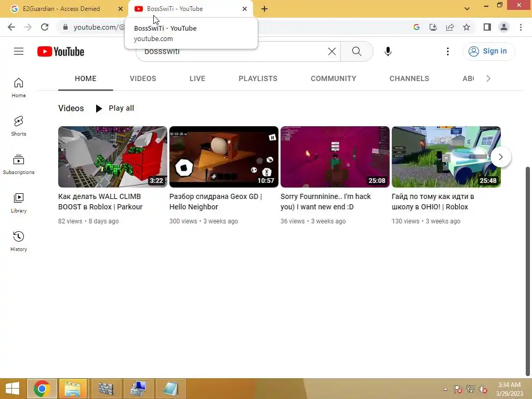Bookmark this page with the star icon

(467, 27)
